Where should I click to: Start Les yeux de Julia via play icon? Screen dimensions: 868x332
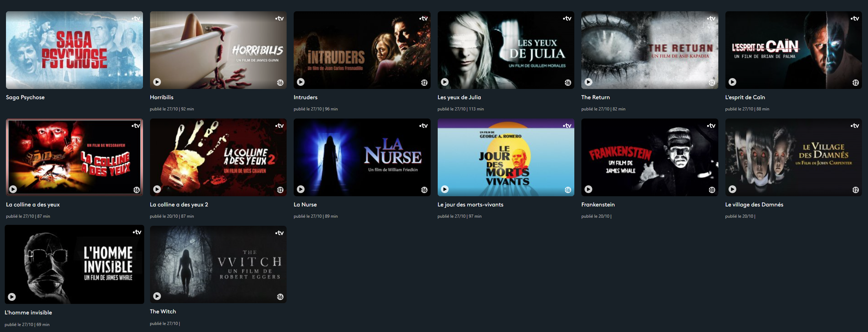tap(445, 82)
